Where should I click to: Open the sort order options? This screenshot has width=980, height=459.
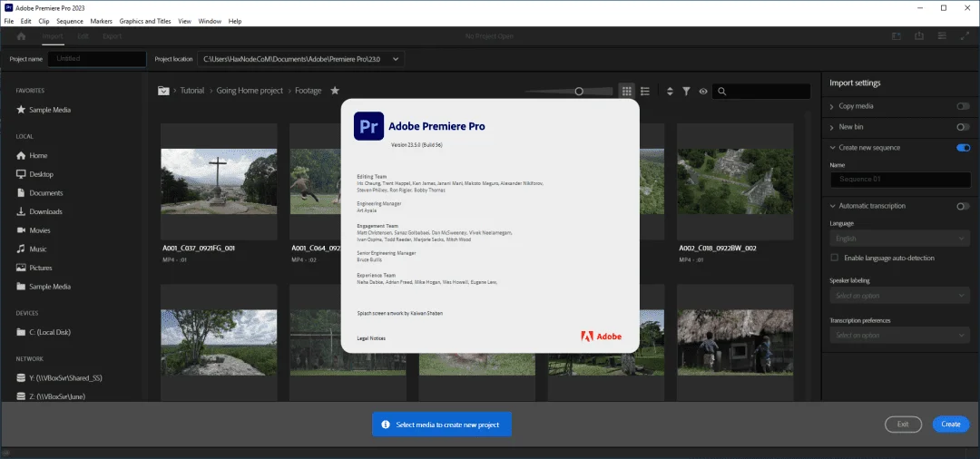670,92
